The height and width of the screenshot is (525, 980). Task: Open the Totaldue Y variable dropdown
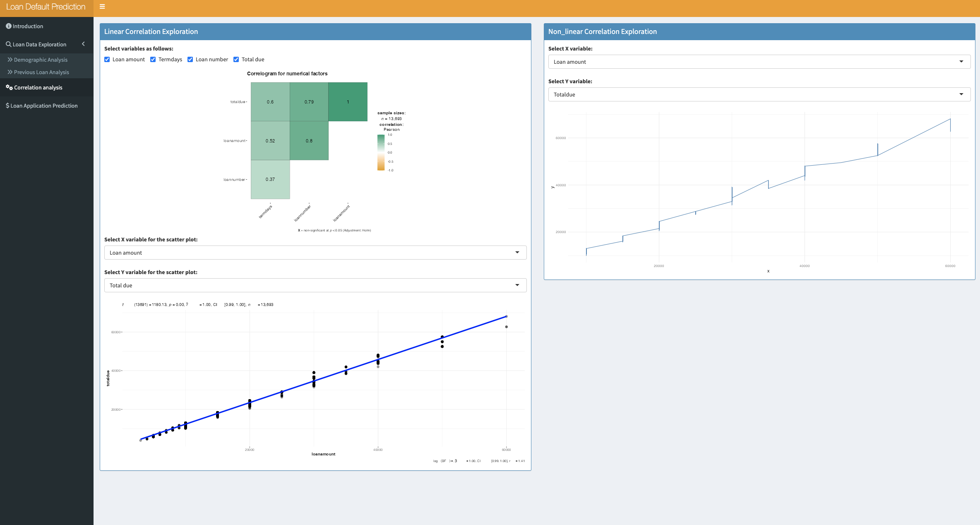pyautogui.click(x=759, y=94)
